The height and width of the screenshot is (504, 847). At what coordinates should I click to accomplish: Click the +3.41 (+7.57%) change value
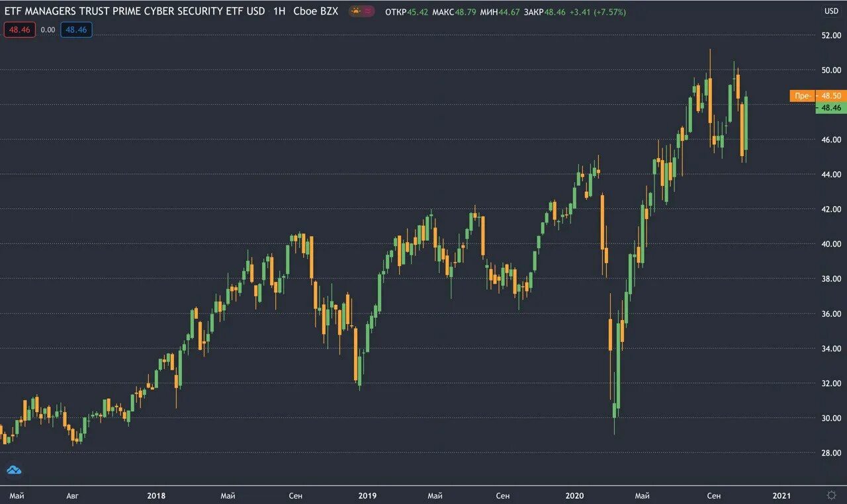(598, 12)
